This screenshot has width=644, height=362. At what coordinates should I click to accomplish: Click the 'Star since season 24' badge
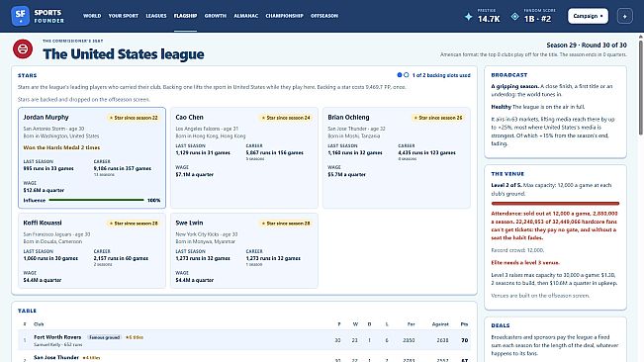(x=286, y=118)
